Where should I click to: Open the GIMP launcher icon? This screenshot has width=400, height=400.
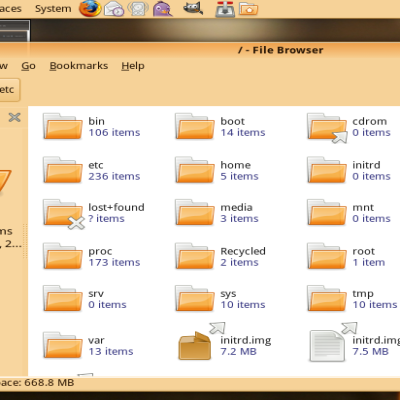tap(193, 8)
